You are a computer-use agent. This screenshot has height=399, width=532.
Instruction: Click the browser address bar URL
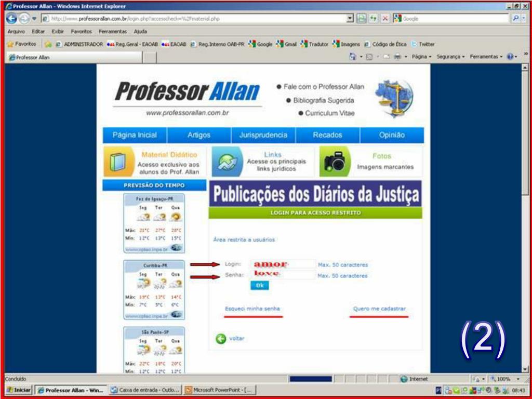point(193,19)
